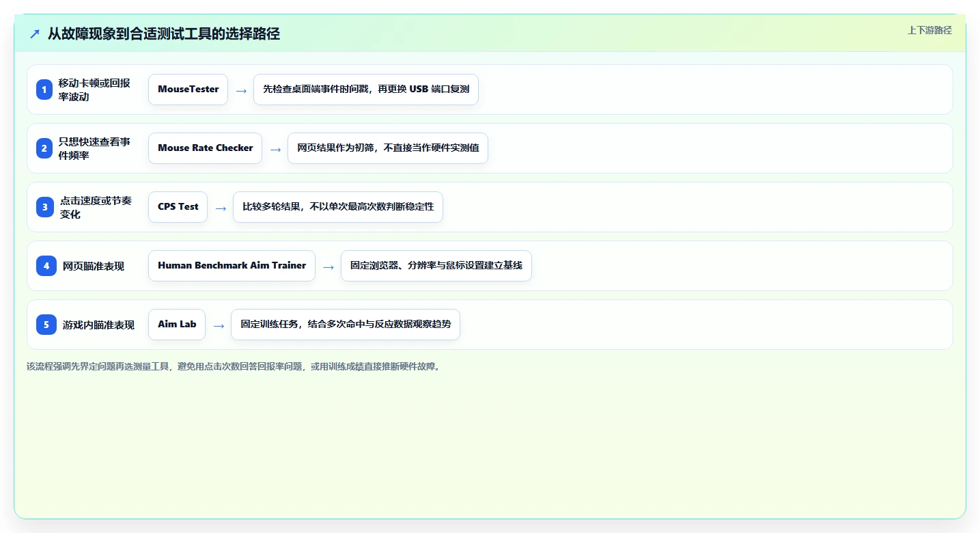Click the heading 从故障现象到合适测试工具的选择路径

164,33
